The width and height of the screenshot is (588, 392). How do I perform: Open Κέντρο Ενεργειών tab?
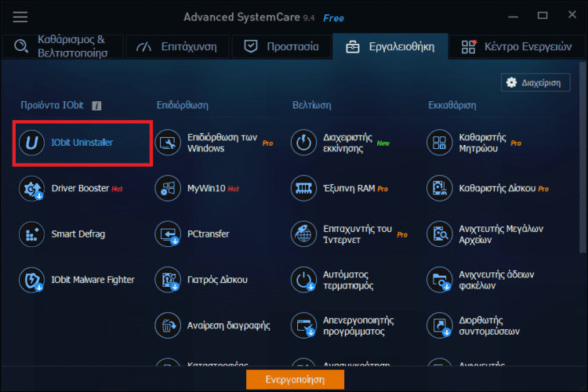point(517,46)
